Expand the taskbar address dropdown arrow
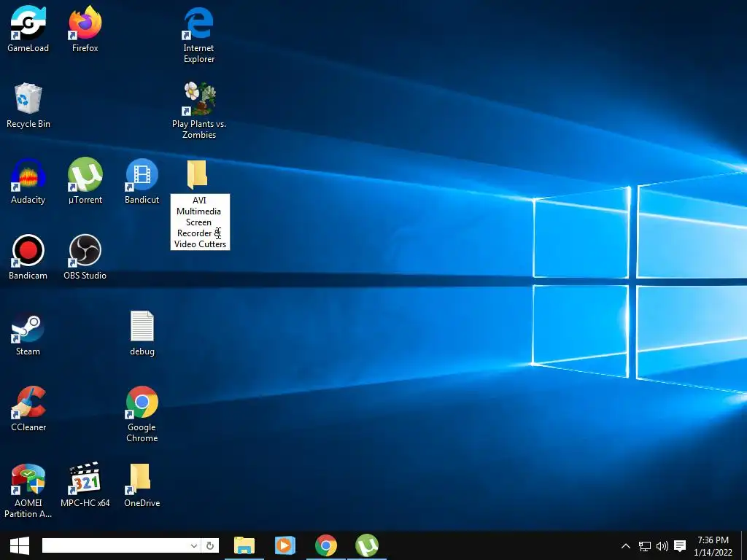This screenshot has height=560, width=747. (x=194, y=545)
